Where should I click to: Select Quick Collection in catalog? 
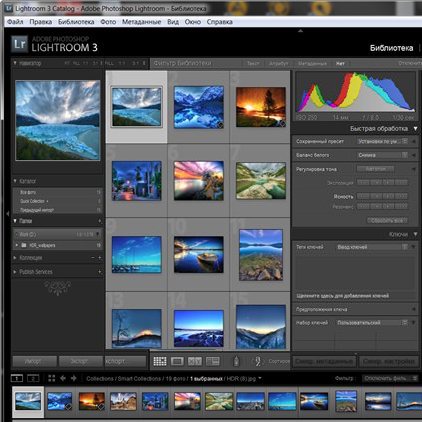pos(57,201)
